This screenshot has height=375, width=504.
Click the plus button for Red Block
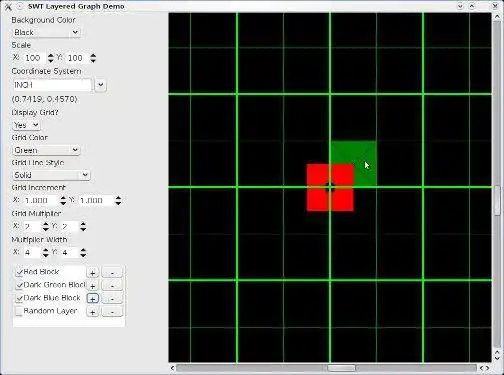[93, 273]
